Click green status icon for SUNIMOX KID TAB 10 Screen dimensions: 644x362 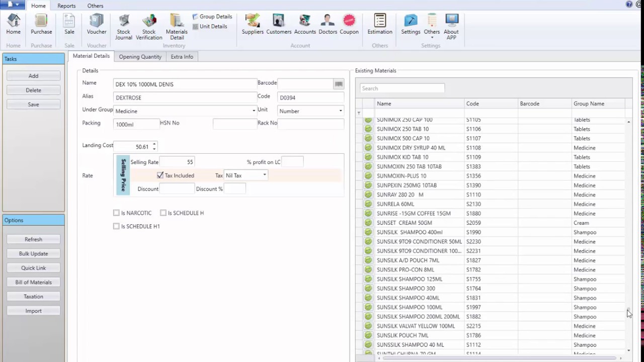pyautogui.click(x=368, y=157)
